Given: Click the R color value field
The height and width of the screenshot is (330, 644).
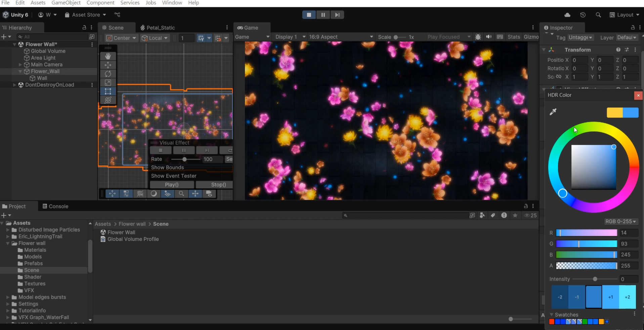Looking at the screenshot, I should [629, 233].
